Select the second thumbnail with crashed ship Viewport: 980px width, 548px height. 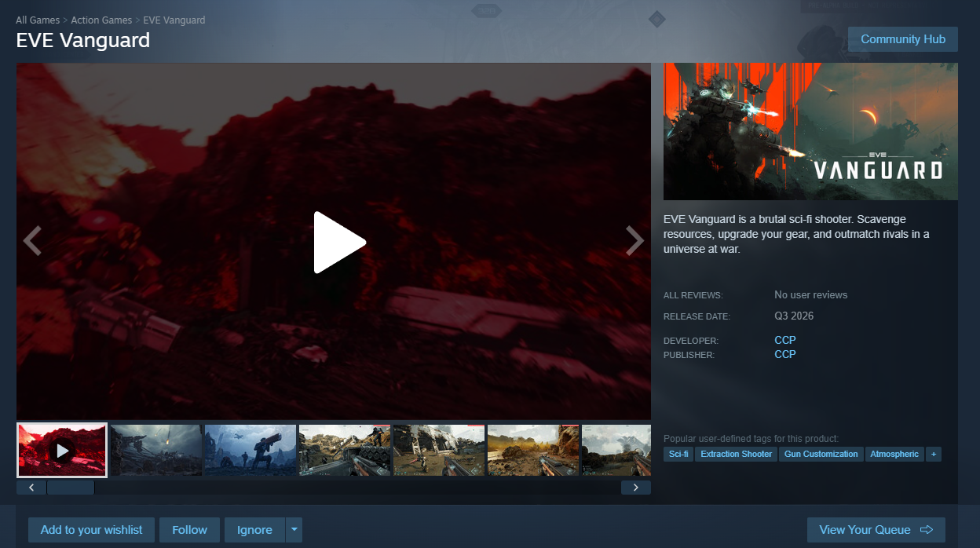tap(156, 450)
